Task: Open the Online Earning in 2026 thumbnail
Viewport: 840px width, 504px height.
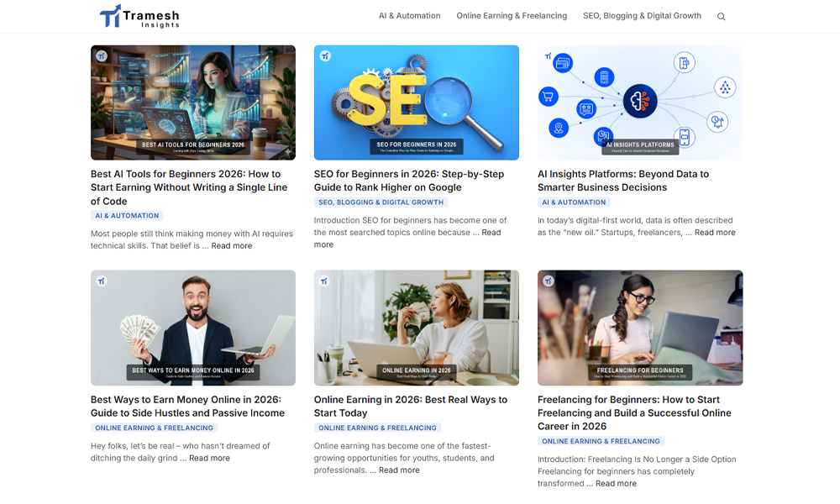Action: [x=417, y=328]
